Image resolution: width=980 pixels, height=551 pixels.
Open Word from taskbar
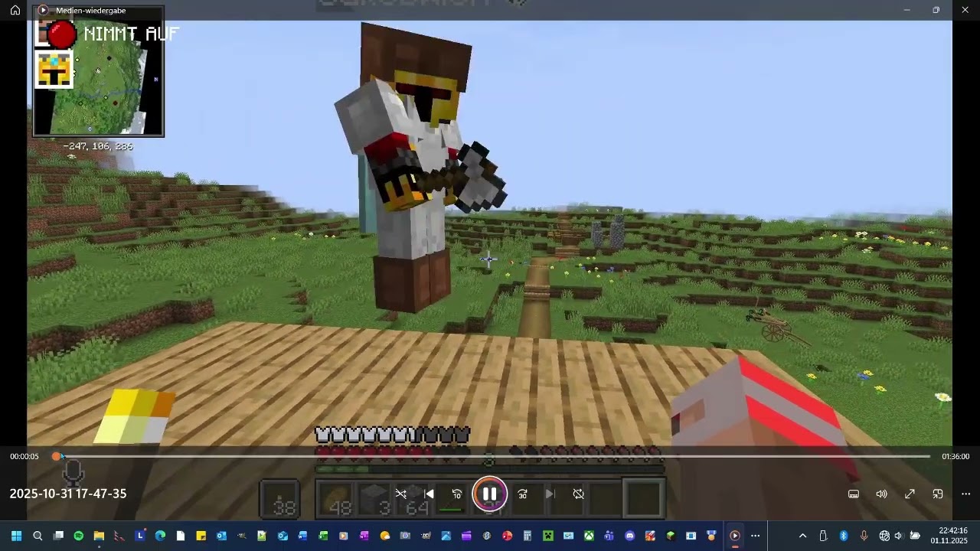click(302, 536)
